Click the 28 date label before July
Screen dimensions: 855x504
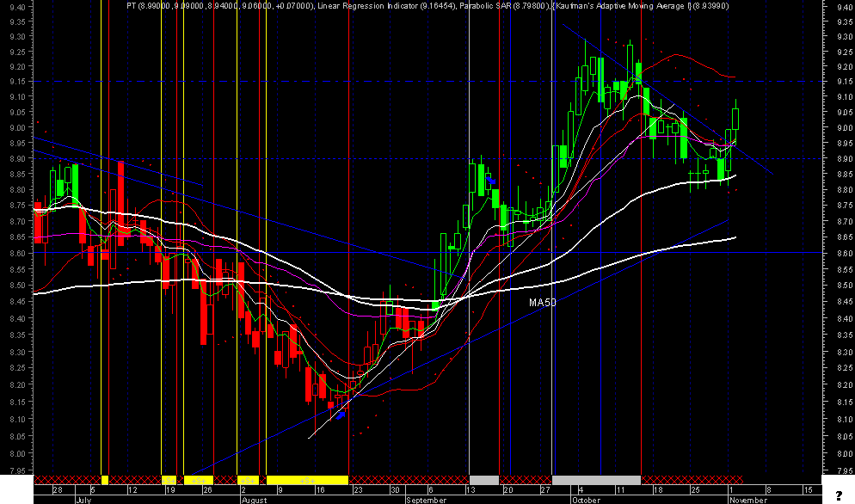coord(58,490)
